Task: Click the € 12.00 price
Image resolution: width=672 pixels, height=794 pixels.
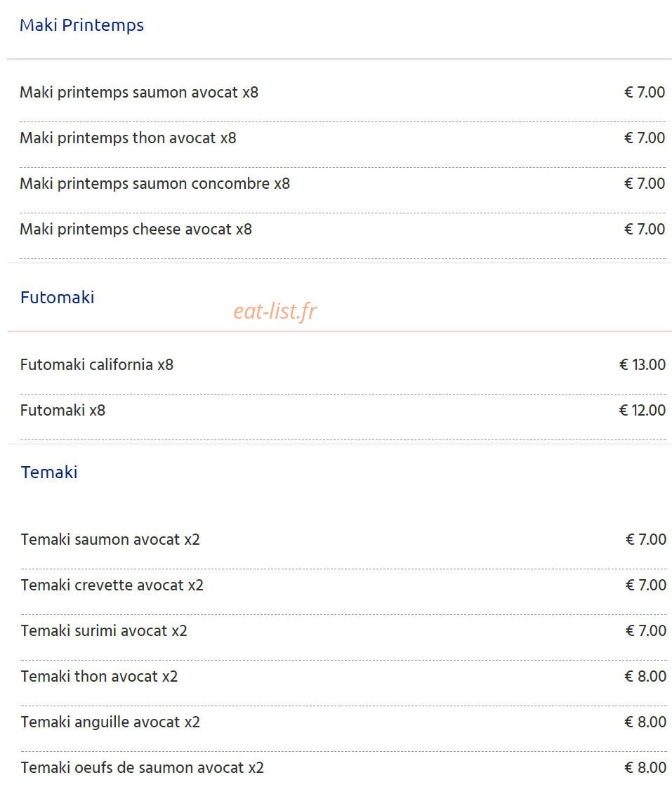Action: coord(642,410)
